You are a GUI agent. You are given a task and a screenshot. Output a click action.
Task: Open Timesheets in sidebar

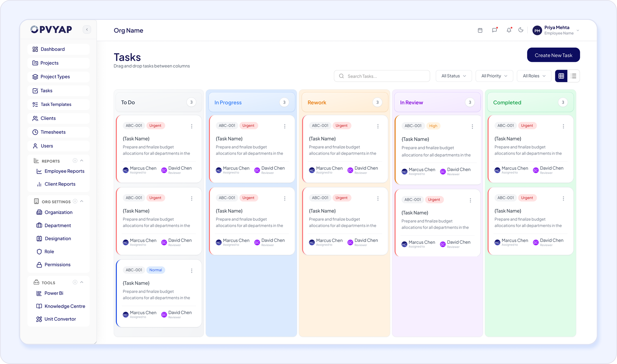(x=58, y=132)
